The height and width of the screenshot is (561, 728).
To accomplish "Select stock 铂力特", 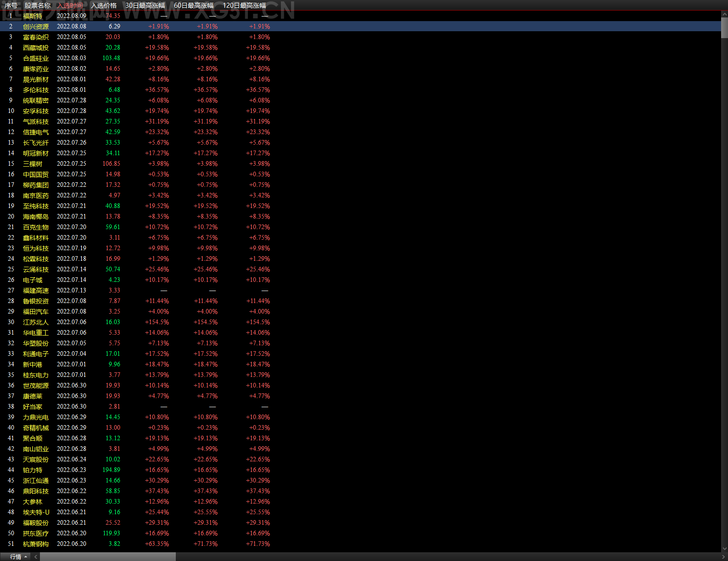I will (x=33, y=470).
